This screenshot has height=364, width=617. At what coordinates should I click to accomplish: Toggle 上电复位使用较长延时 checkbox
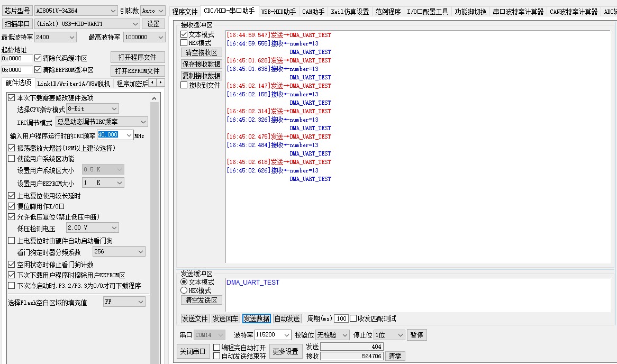coord(12,196)
